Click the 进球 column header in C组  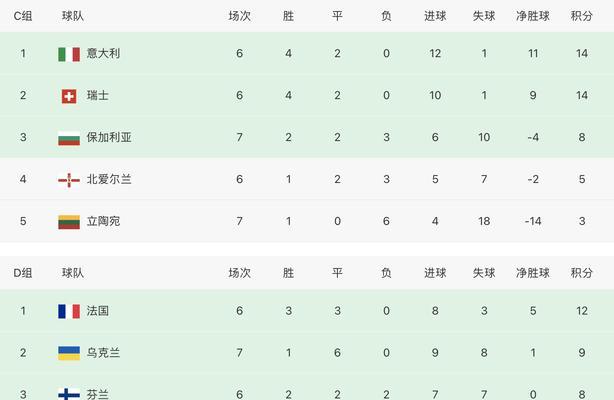tap(435, 16)
